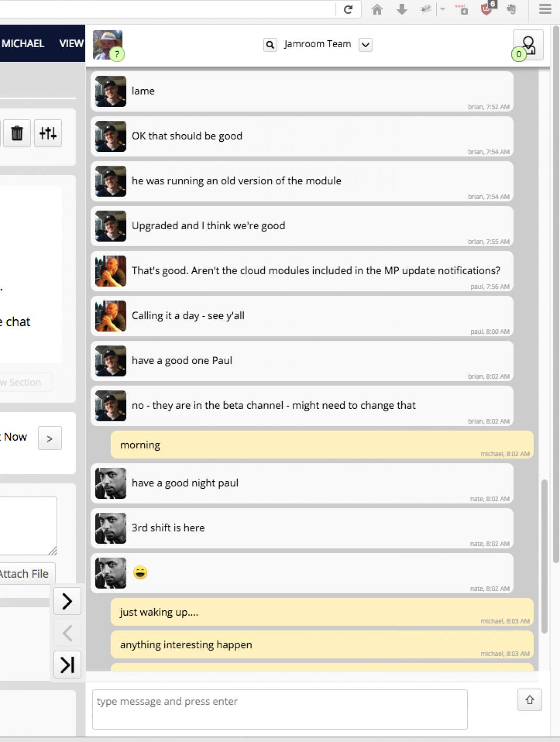Click the 'anything interesting happen' message

click(x=322, y=644)
